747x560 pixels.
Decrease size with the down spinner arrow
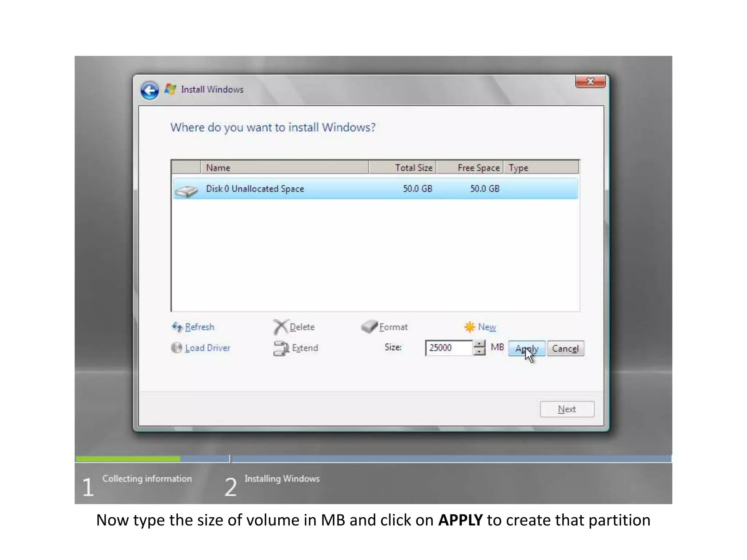pyautogui.click(x=479, y=352)
